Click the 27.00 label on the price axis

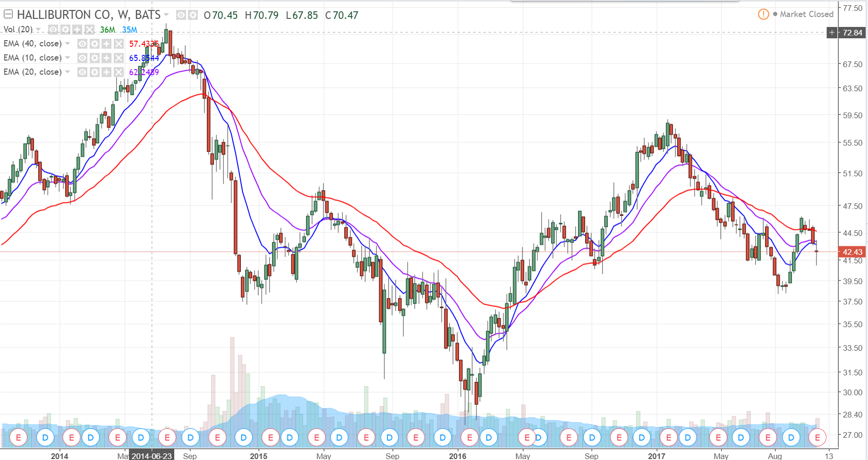[x=852, y=435]
